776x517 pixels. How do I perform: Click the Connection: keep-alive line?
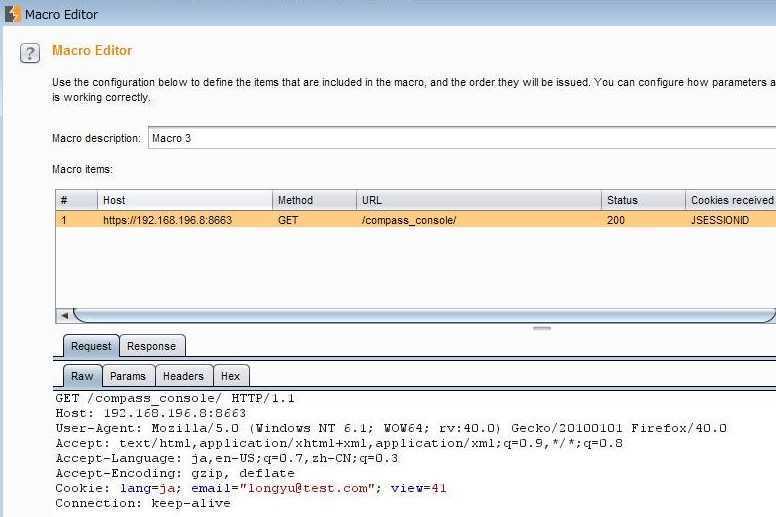pos(143,503)
